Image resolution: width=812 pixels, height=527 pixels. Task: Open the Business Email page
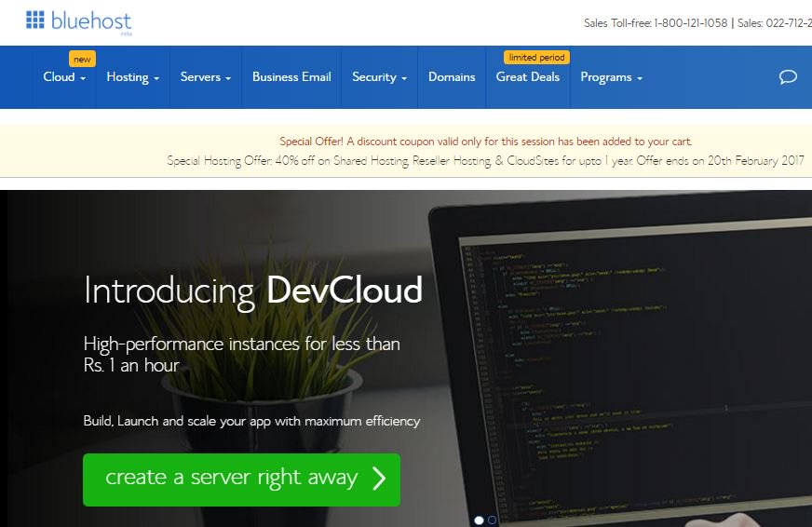click(x=291, y=77)
